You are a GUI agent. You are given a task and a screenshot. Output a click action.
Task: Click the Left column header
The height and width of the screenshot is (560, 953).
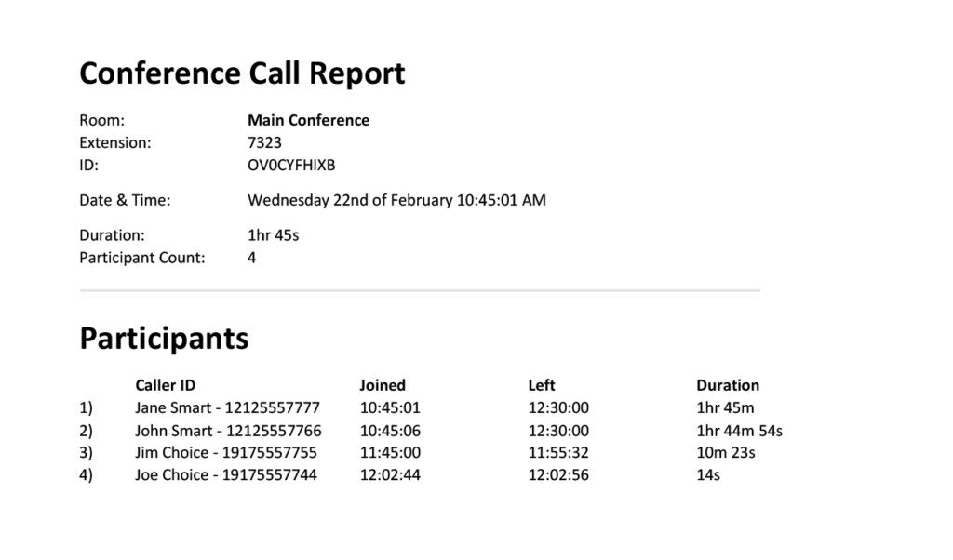(542, 385)
